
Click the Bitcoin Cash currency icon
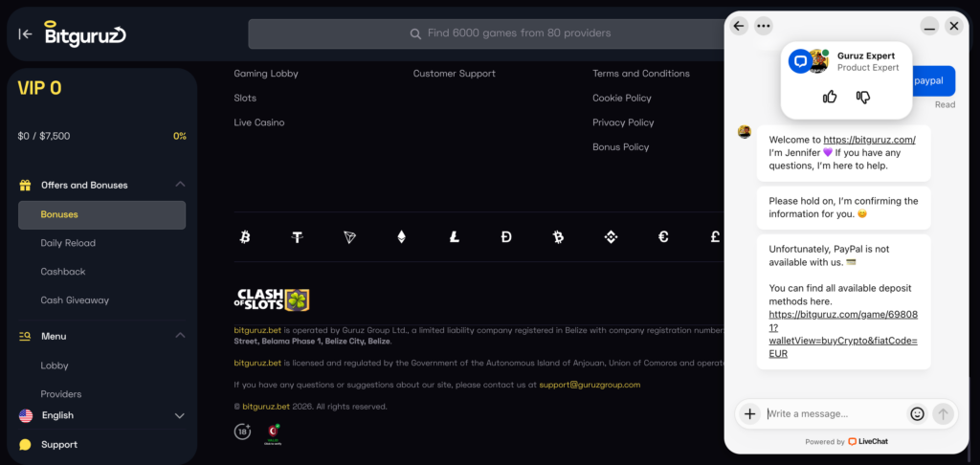tap(559, 237)
